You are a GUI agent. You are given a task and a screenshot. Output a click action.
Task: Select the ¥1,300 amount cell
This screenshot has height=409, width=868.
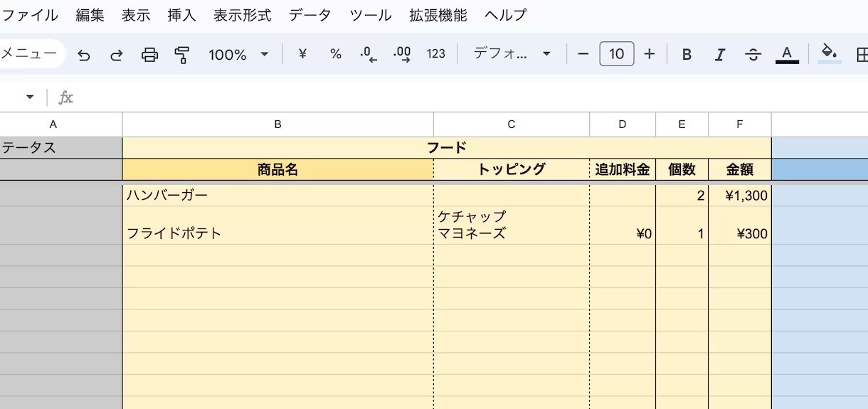pos(740,196)
